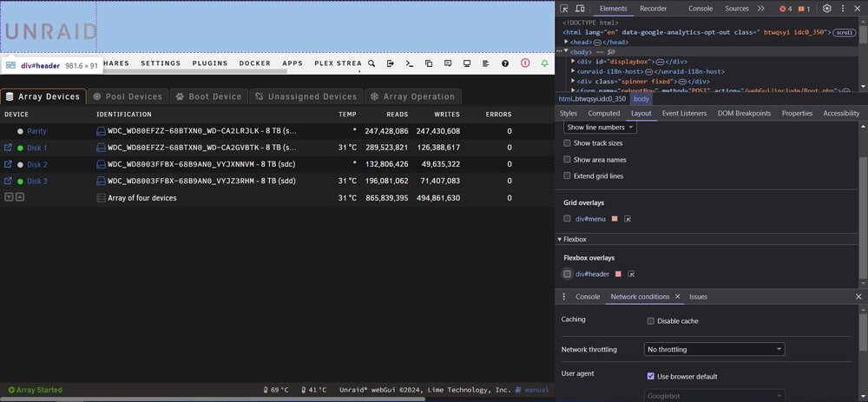Expand the div id displaybox node
868x402 pixels.
pyautogui.click(x=573, y=62)
